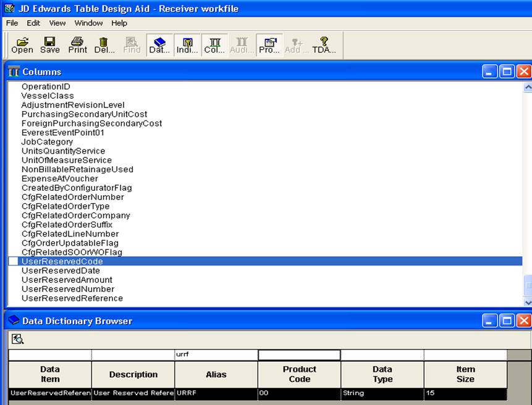Select the NonBillableRetainageUsed column
532x405 pixels.
tap(77, 169)
